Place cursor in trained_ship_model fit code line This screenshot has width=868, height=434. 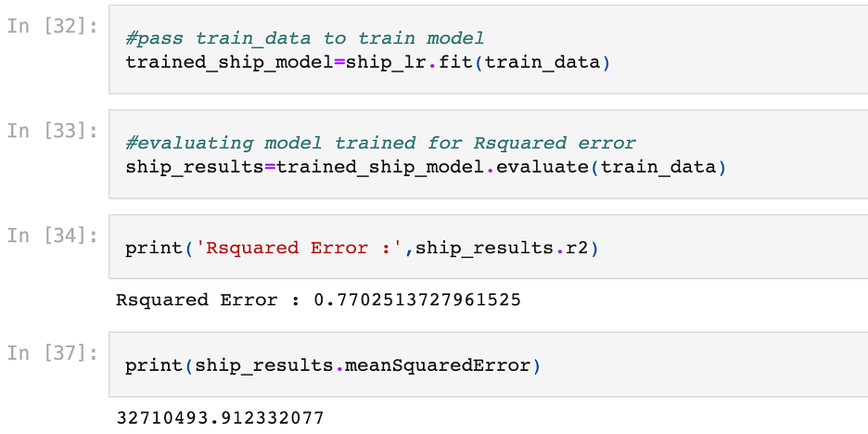(x=367, y=62)
